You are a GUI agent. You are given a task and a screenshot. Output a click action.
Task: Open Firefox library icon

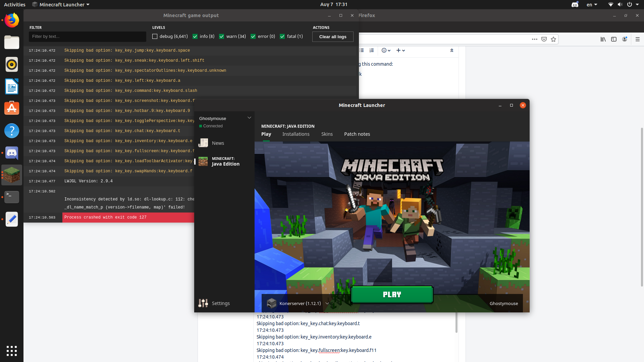pos(603,39)
